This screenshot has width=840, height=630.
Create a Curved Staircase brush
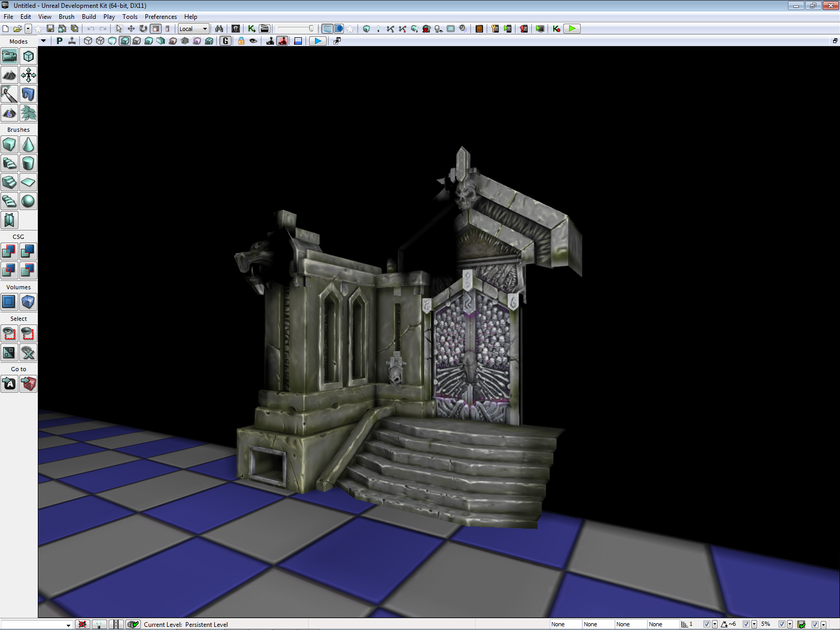9,163
